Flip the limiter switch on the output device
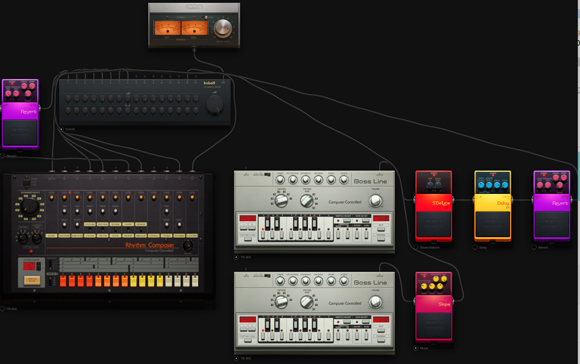The width and height of the screenshot is (580, 364). tap(206, 17)
